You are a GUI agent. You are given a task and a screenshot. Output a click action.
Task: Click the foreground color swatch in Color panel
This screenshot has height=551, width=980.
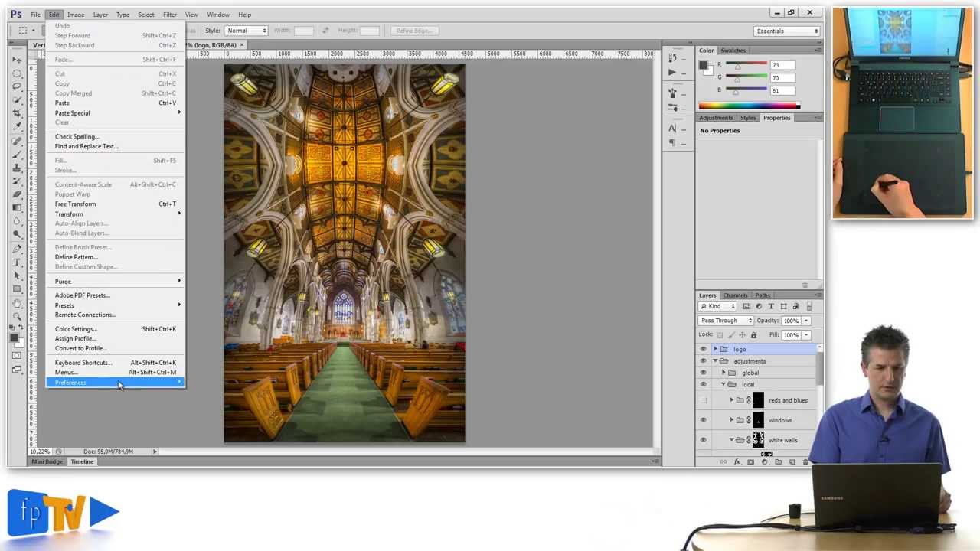[x=703, y=66]
